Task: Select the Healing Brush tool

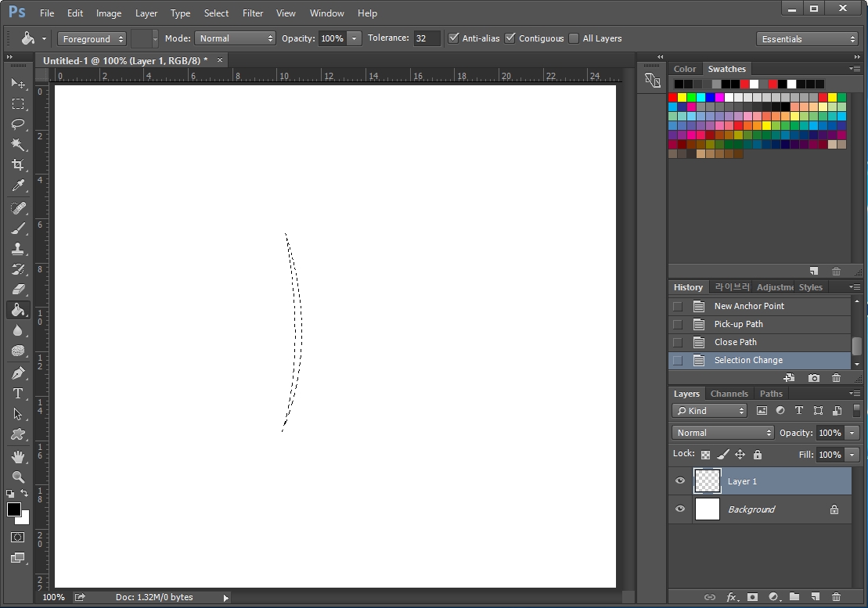Action: tap(18, 208)
